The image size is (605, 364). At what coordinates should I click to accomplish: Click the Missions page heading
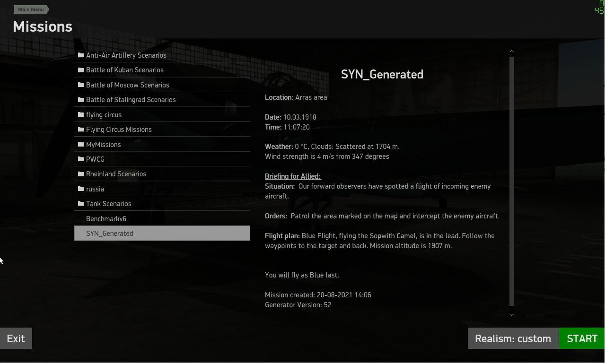coord(43,26)
